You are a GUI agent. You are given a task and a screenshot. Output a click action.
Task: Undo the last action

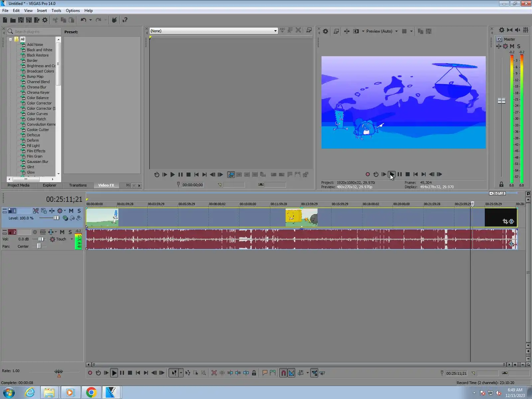83,20
